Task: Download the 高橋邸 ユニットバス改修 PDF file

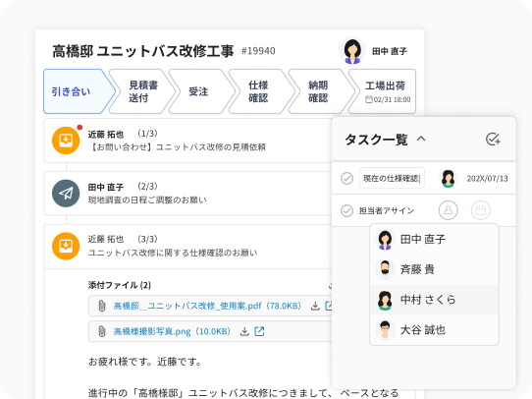Action: [x=315, y=306]
